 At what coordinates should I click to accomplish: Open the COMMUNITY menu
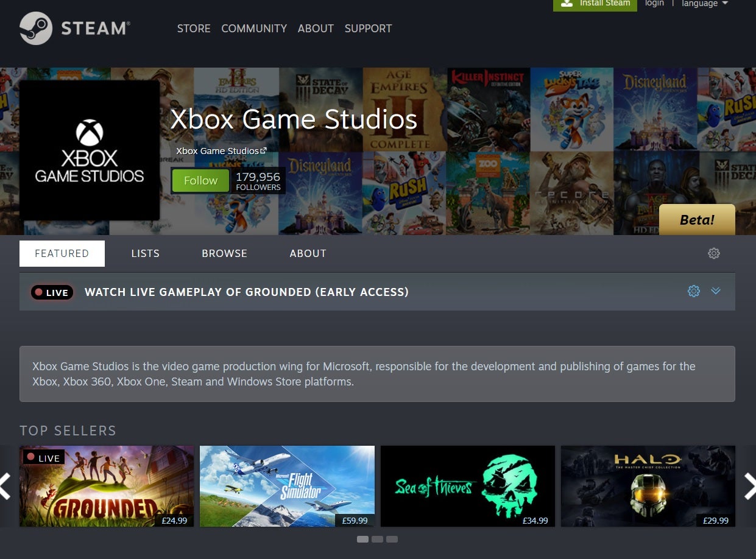pyautogui.click(x=254, y=29)
